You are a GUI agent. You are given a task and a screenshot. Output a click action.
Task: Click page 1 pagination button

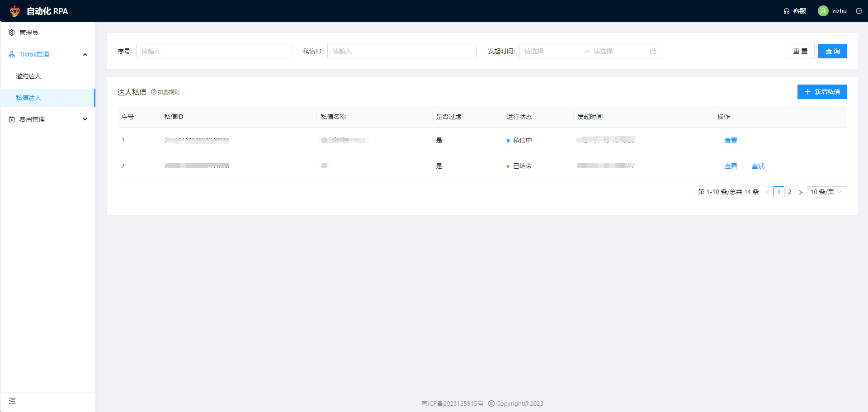click(x=779, y=192)
